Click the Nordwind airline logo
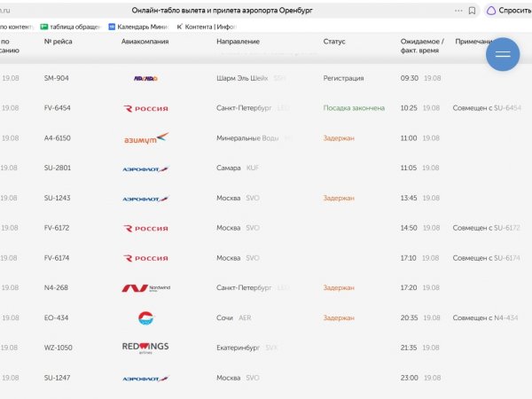The height and width of the screenshot is (399, 532). coord(146,288)
